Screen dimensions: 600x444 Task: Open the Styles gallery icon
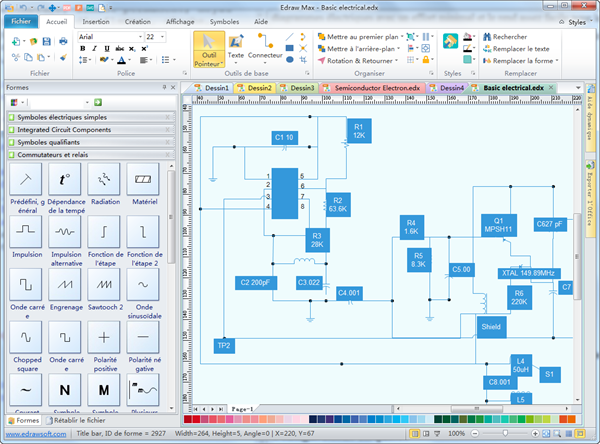click(x=450, y=41)
